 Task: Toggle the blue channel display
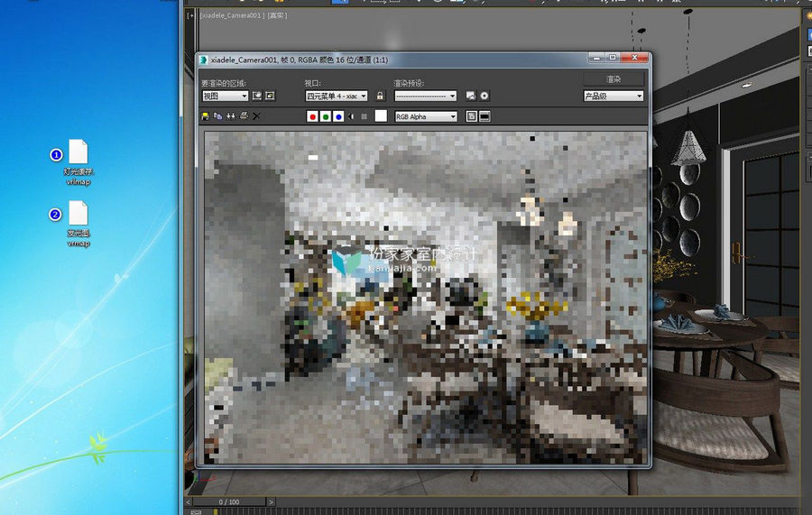click(x=338, y=116)
